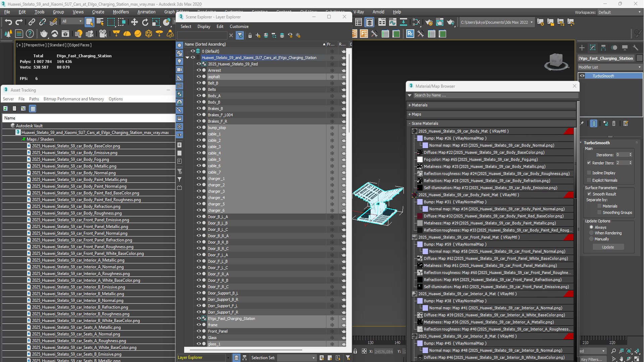The width and height of the screenshot is (644, 362).
Task: Enable the Isoline Display checkbox
Action: pos(589,173)
